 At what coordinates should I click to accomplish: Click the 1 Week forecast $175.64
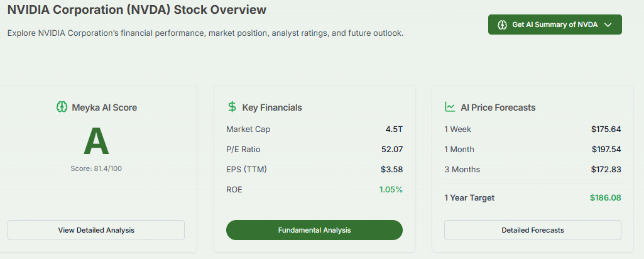(606, 129)
